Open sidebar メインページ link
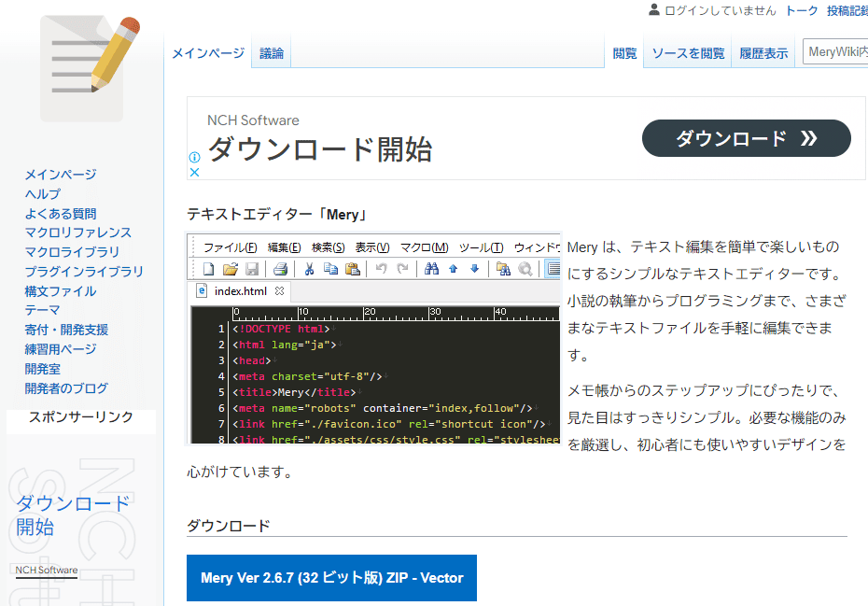 pos(61,175)
